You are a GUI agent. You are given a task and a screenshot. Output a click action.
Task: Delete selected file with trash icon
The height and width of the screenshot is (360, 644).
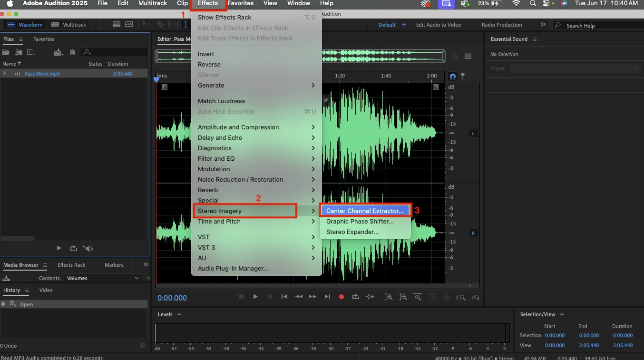(73, 52)
